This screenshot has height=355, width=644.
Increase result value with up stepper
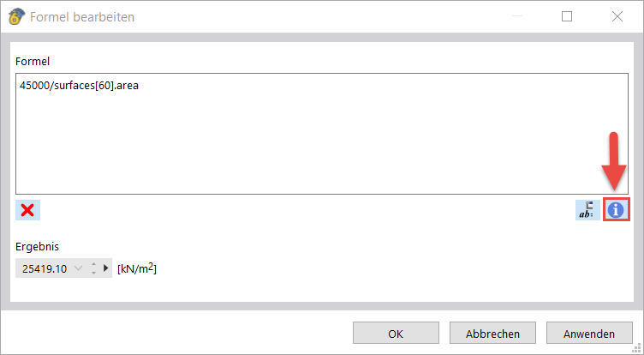(x=93, y=265)
